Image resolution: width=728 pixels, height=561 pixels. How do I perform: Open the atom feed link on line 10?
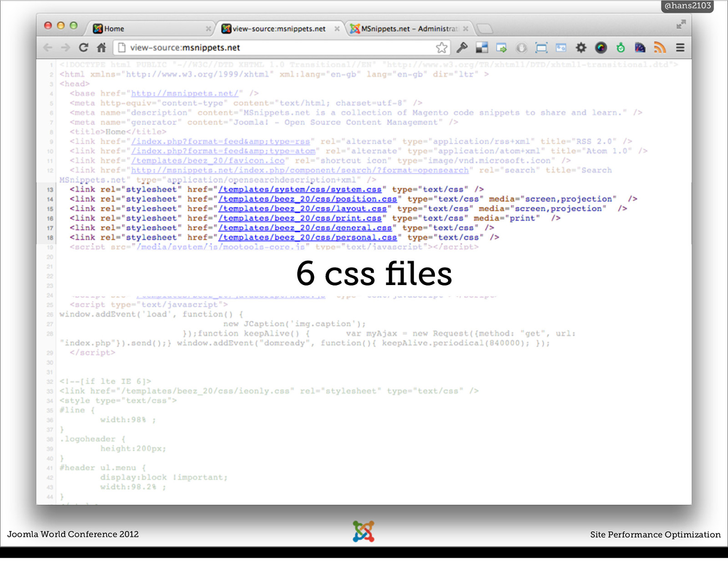(x=223, y=151)
